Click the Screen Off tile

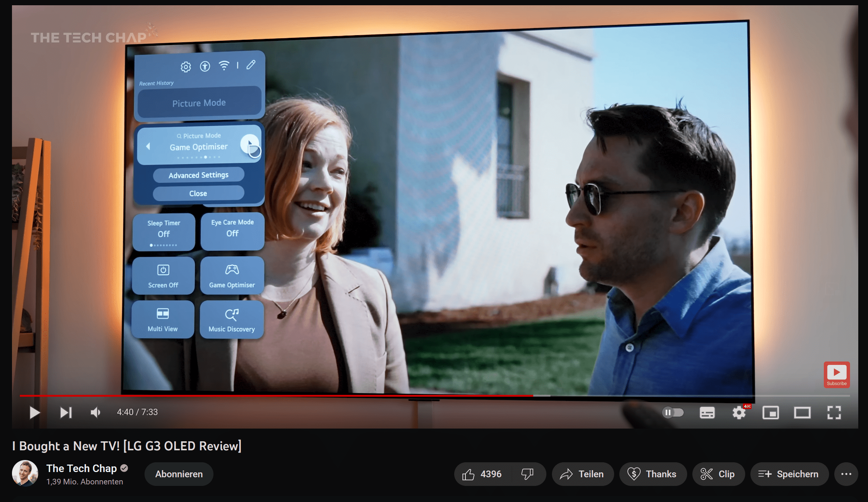point(163,276)
